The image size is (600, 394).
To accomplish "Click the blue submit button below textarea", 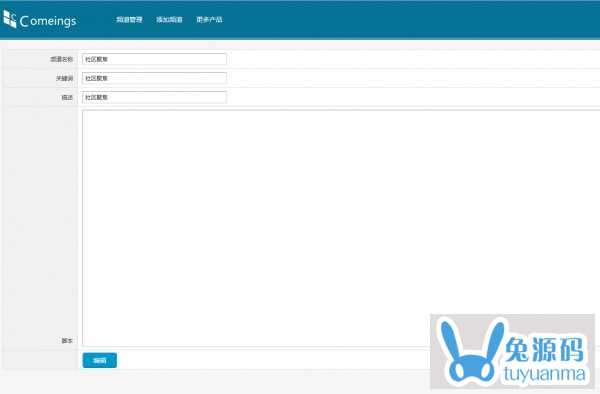I will pos(99,360).
